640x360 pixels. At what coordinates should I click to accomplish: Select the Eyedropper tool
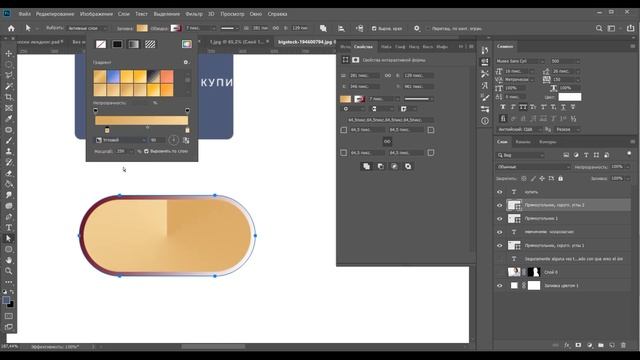point(9,119)
